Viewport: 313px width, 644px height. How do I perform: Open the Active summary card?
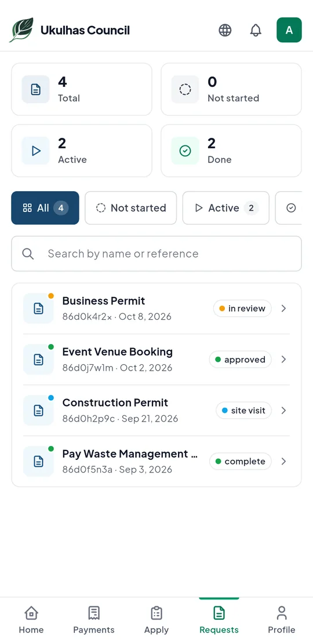[81, 151]
